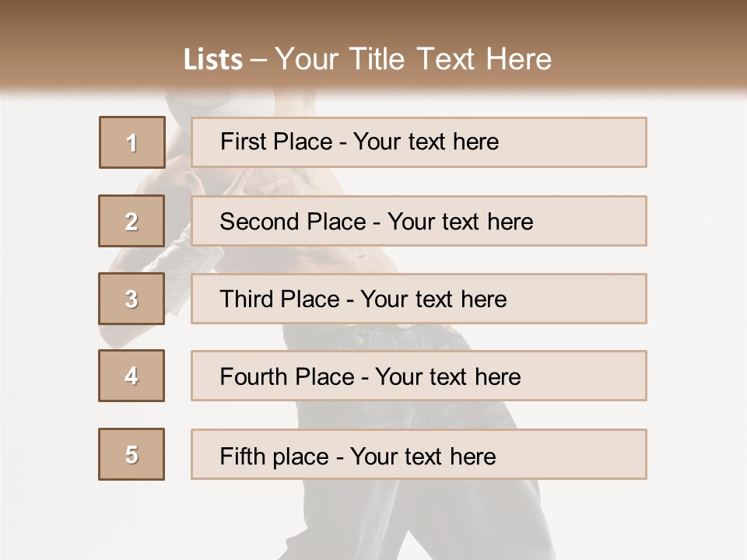Viewport: 747px width, 560px height.
Task: Click the number 5 box
Action: click(x=132, y=454)
